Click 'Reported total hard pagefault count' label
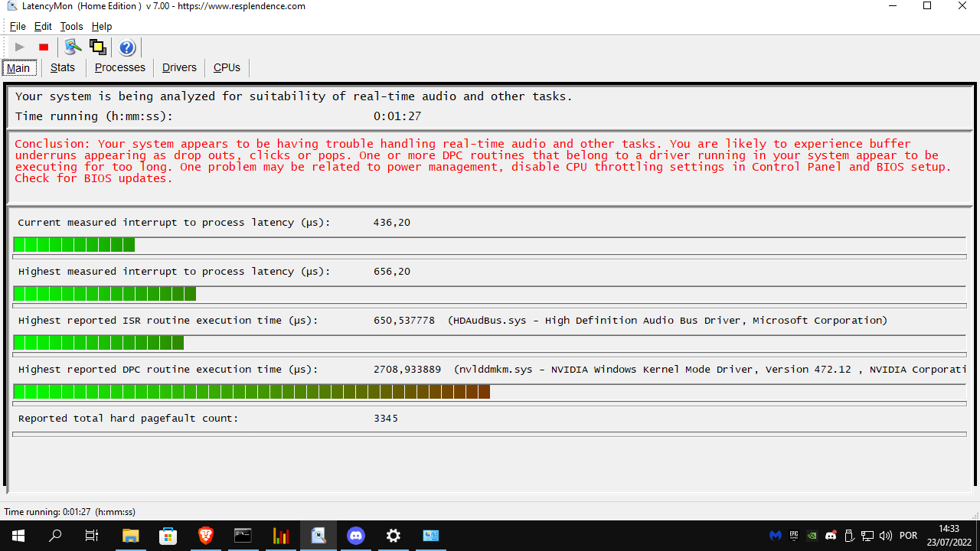 pyautogui.click(x=128, y=419)
